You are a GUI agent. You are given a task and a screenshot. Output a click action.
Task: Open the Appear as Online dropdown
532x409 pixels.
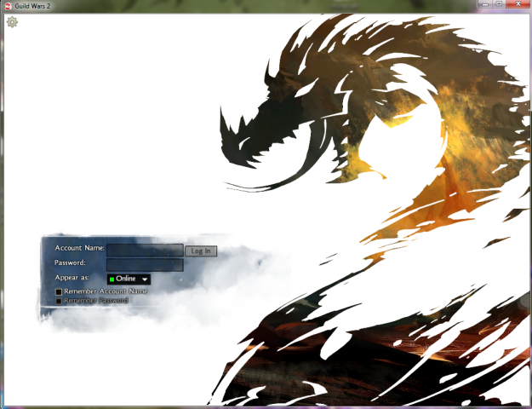click(129, 279)
